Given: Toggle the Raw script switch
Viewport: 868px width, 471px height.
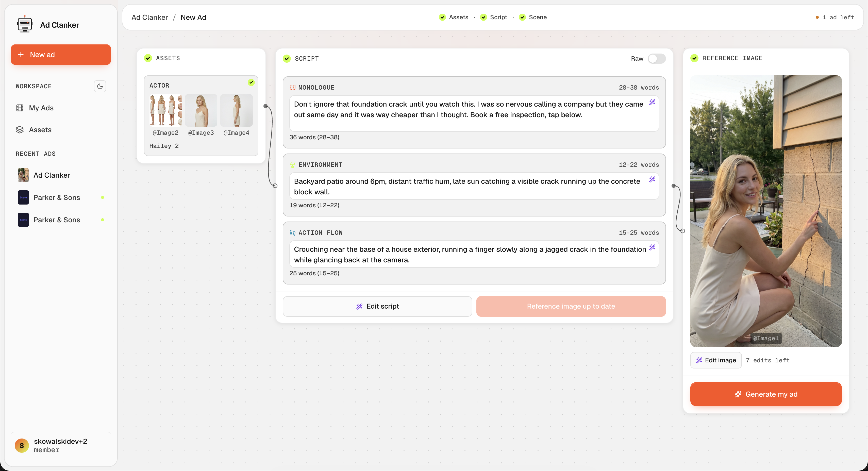Looking at the screenshot, I should (656, 59).
